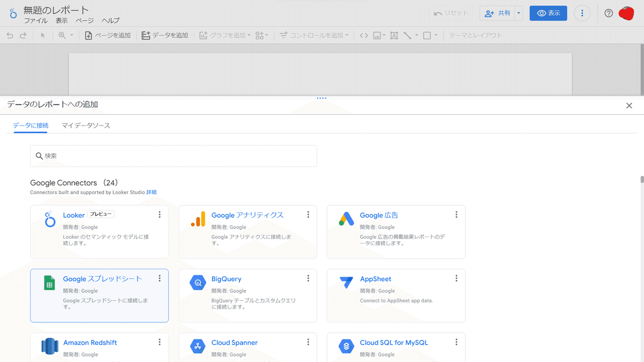This screenshot has height=362, width=644.
Task: Open more options for Google 広告 card
Action: (456, 215)
